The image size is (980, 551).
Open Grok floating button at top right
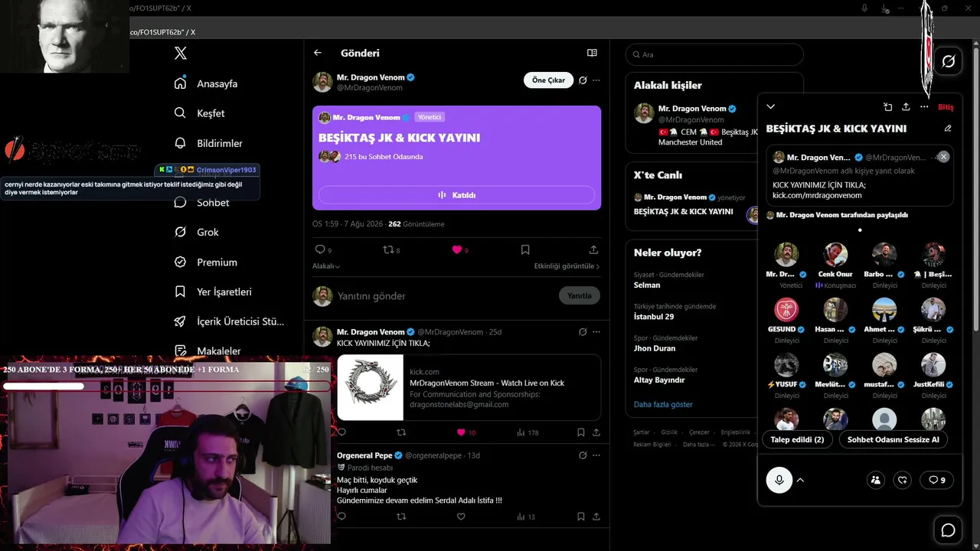[x=948, y=61]
